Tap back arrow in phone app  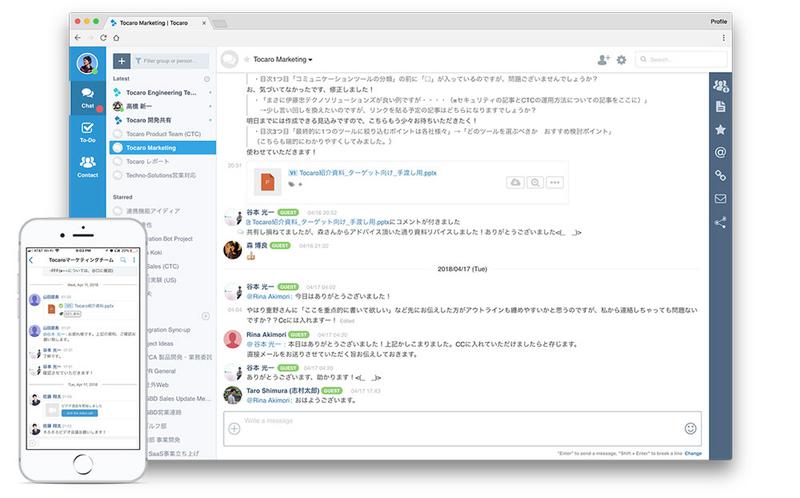pos(32,260)
